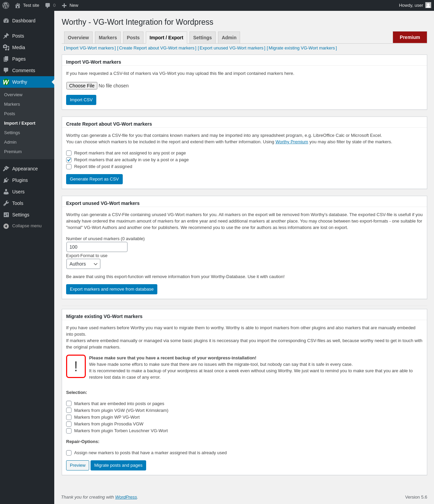
Task: Click the Collapse menu arrow icon
Action: pyautogui.click(x=6, y=226)
